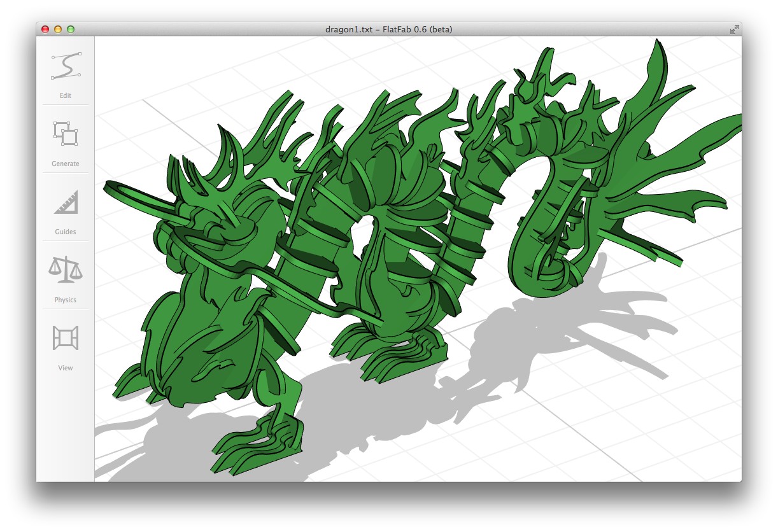Open the Generate overlapping squares icon

(x=66, y=134)
